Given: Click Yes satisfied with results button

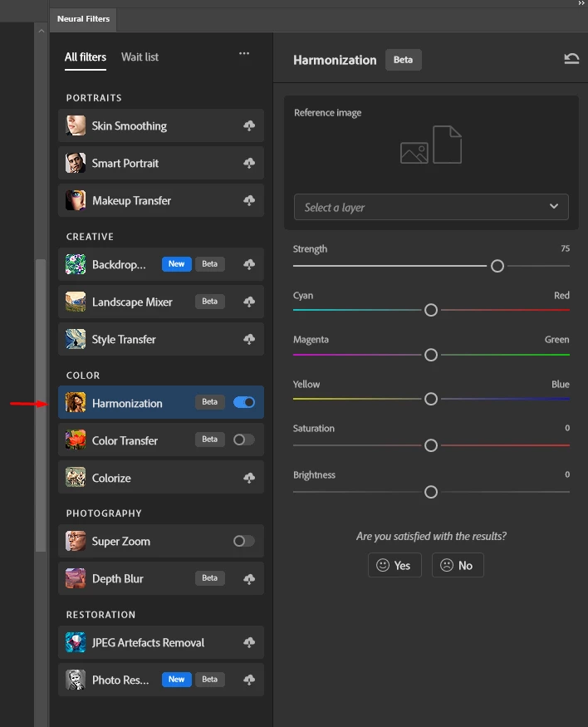Looking at the screenshot, I should [394, 565].
